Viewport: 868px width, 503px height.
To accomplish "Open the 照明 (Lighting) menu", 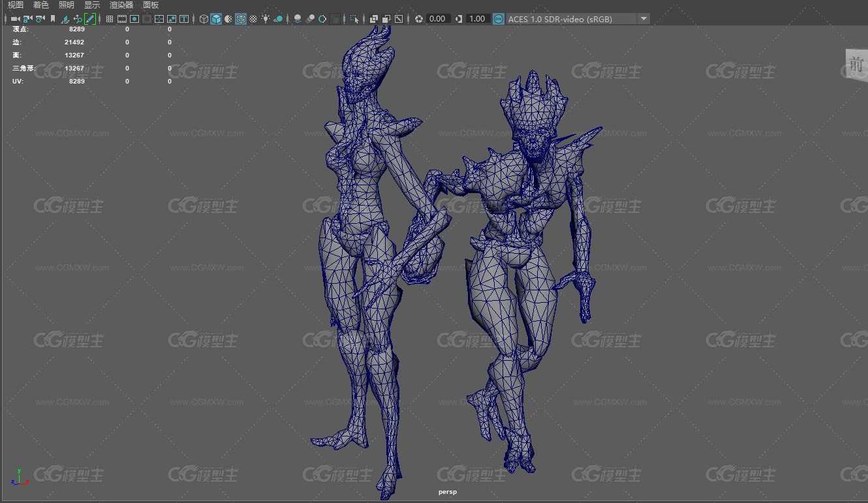I will tap(66, 5).
